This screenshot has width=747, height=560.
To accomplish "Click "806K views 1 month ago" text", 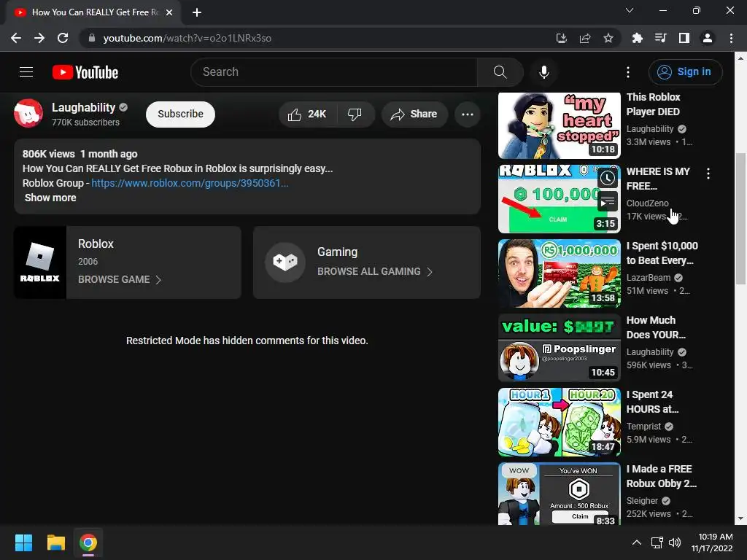I will [x=80, y=154].
